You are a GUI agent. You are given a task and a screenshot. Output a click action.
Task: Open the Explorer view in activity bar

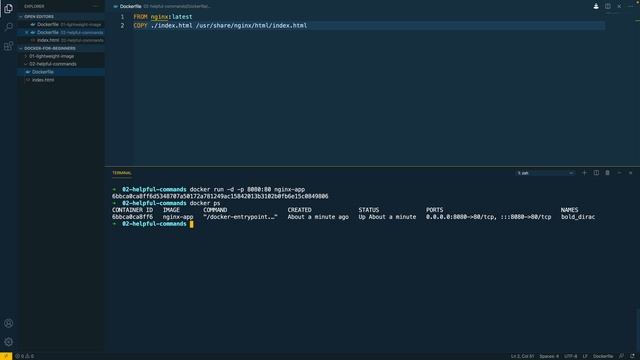(8, 9)
